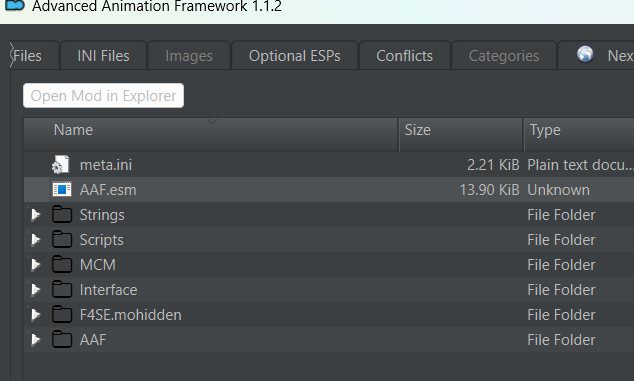The width and height of the screenshot is (634, 381).
Task: Expand the Scripts folder tree arrow
Action: click(x=36, y=239)
